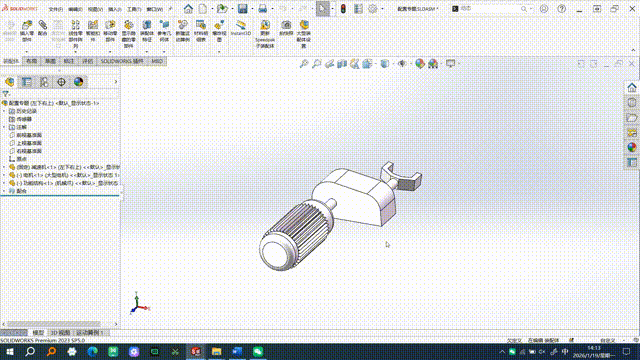640x360 pixels.
Task: Click the Previous View icon
Action: point(329,64)
